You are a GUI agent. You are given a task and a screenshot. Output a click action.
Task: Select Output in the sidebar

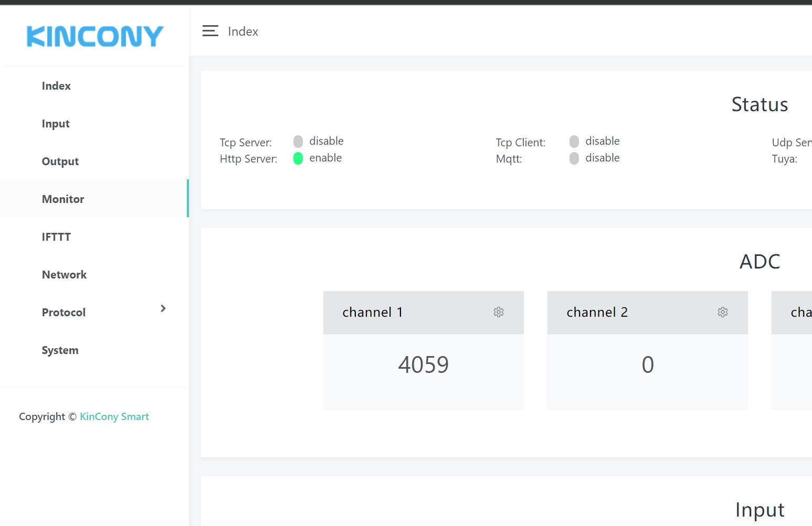60,162
